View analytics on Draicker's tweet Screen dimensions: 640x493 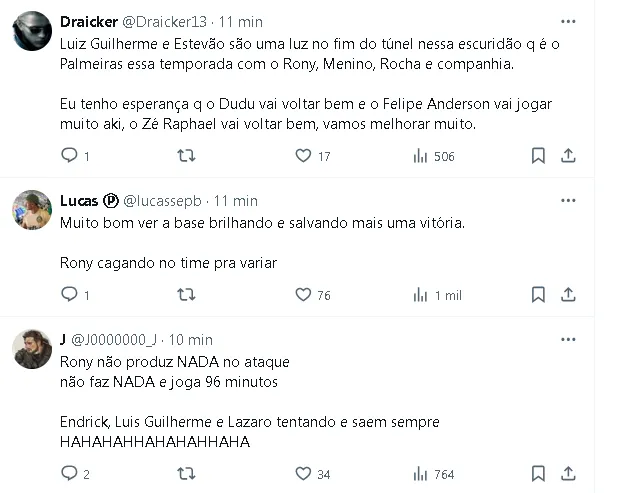pos(421,156)
